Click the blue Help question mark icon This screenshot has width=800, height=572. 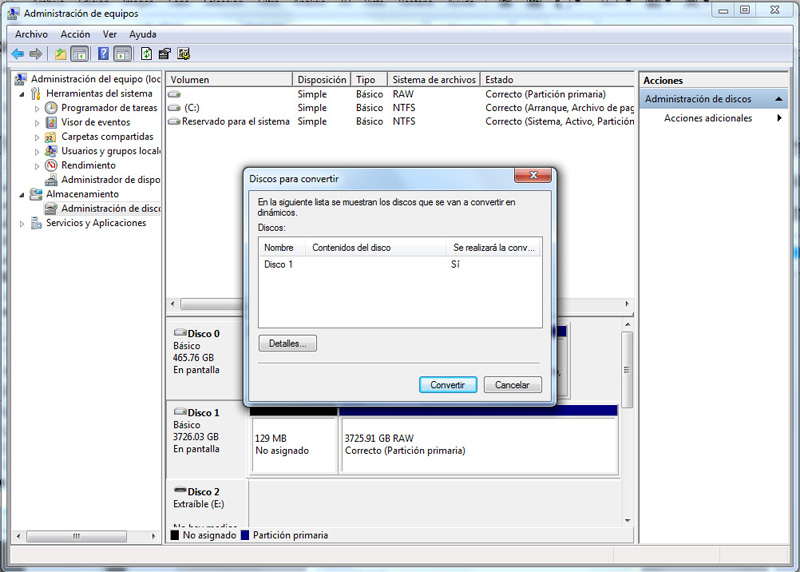tap(103, 54)
